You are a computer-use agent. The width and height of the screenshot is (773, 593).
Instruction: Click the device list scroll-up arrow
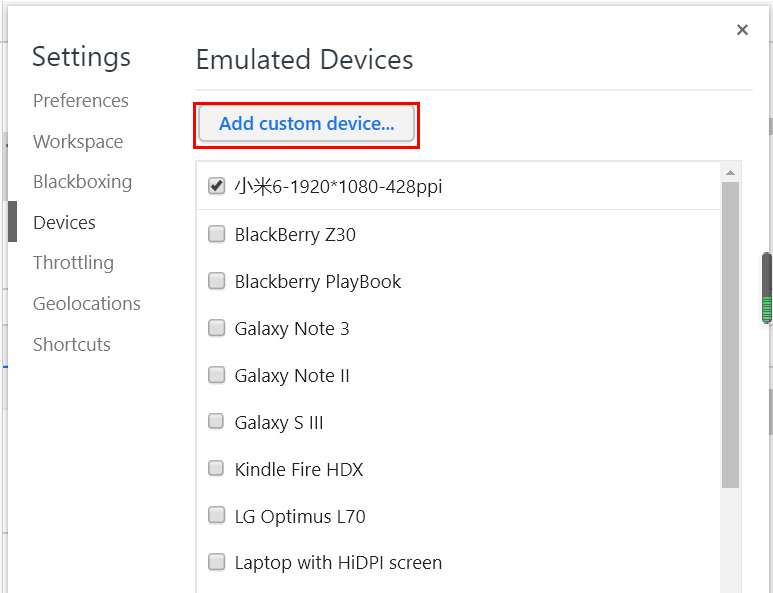(731, 173)
